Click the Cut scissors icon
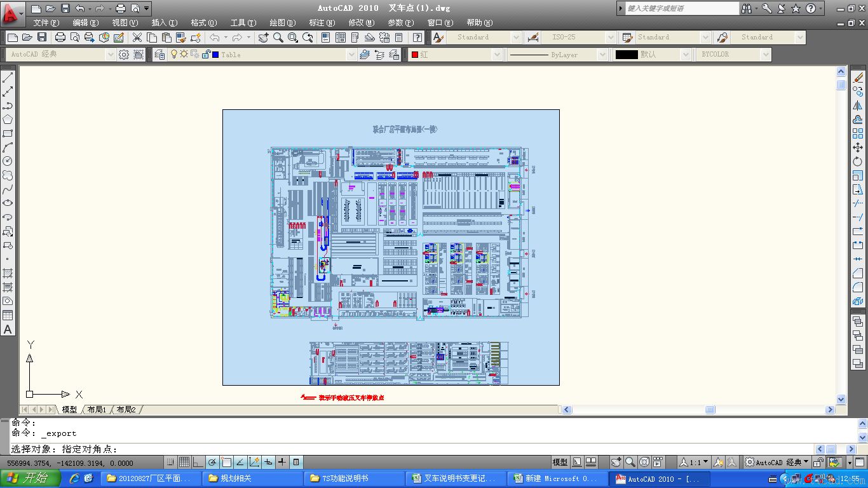This screenshot has height=488, width=868. tap(137, 37)
